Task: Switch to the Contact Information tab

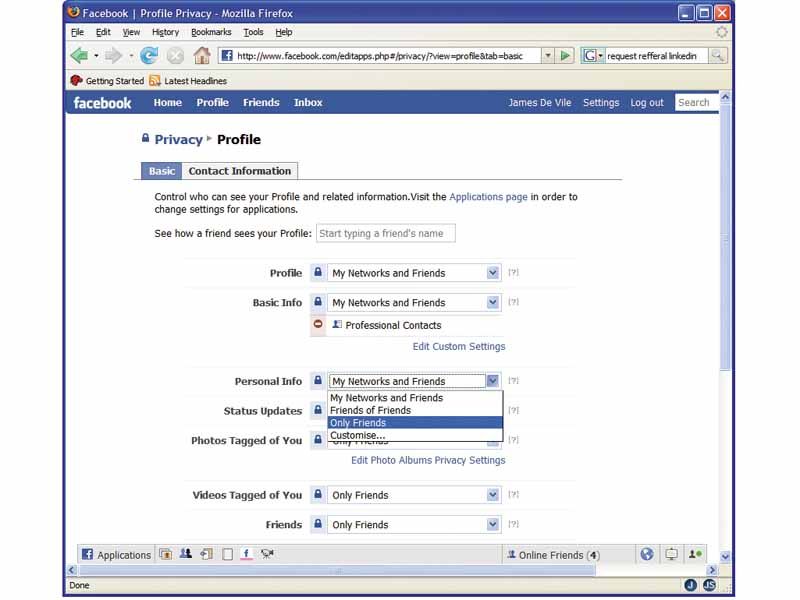Action: (239, 171)
